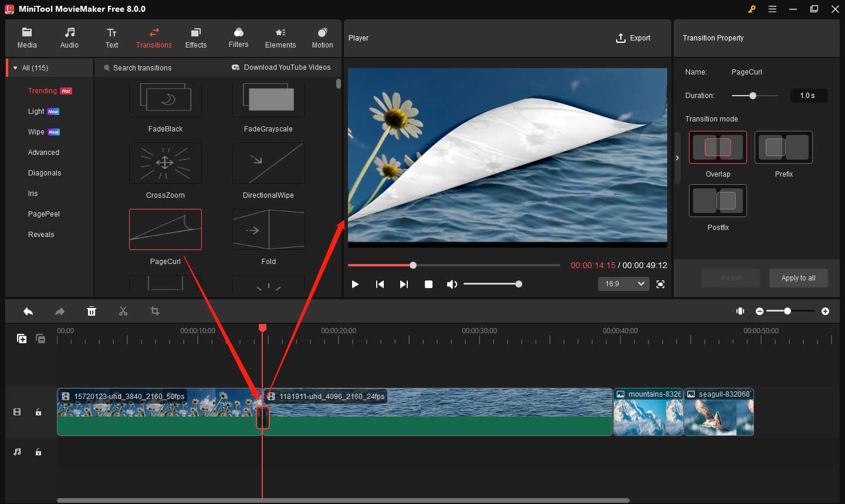Click the Export button
The image size is (845, 504).
tap(633, 38)
